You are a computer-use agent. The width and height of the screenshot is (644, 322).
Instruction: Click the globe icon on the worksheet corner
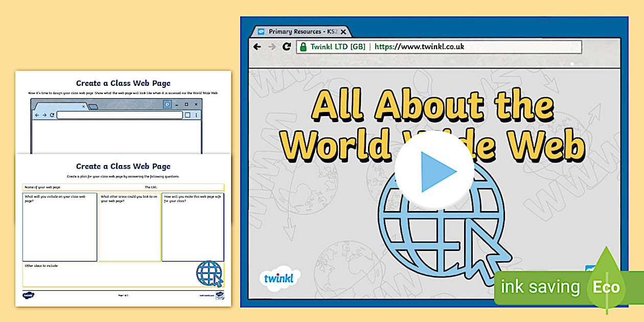tap(210, 274)
